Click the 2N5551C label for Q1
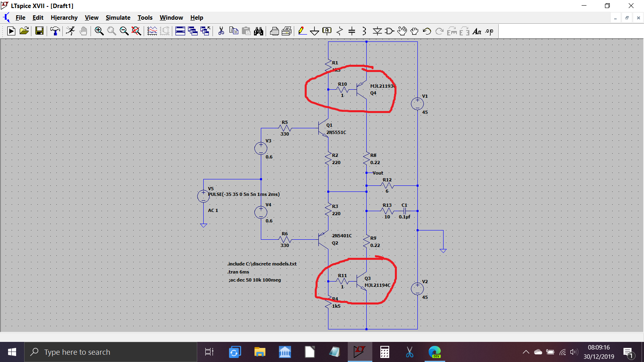This screenshot has height=362, width=644. pyautogui.click(x=336, y=132)
